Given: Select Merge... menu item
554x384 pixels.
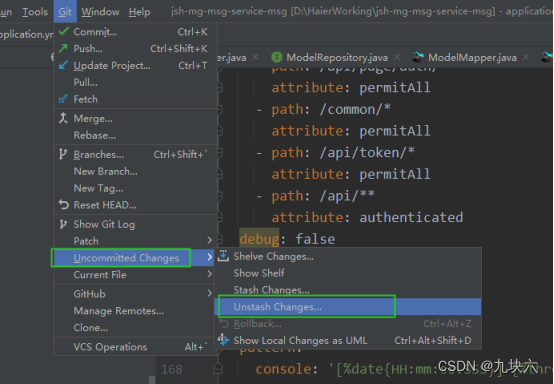Looking at the screenshot, I should click(x=136, y=119).
